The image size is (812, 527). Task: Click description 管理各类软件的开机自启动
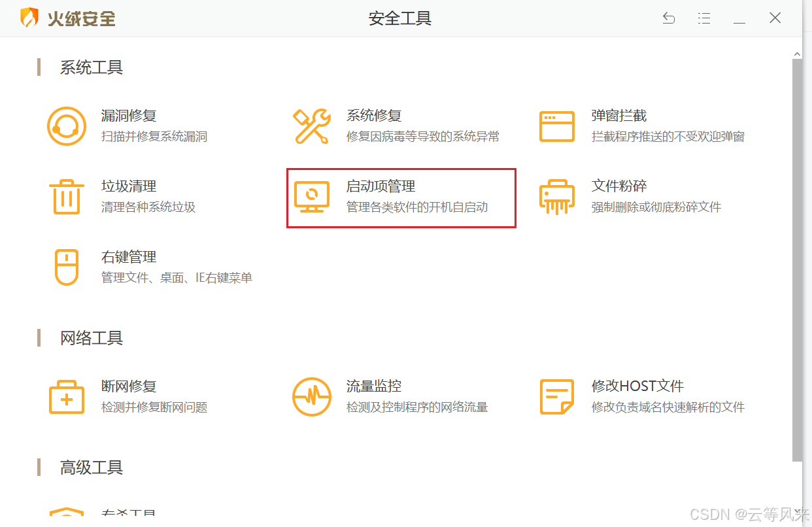[417, 207]
